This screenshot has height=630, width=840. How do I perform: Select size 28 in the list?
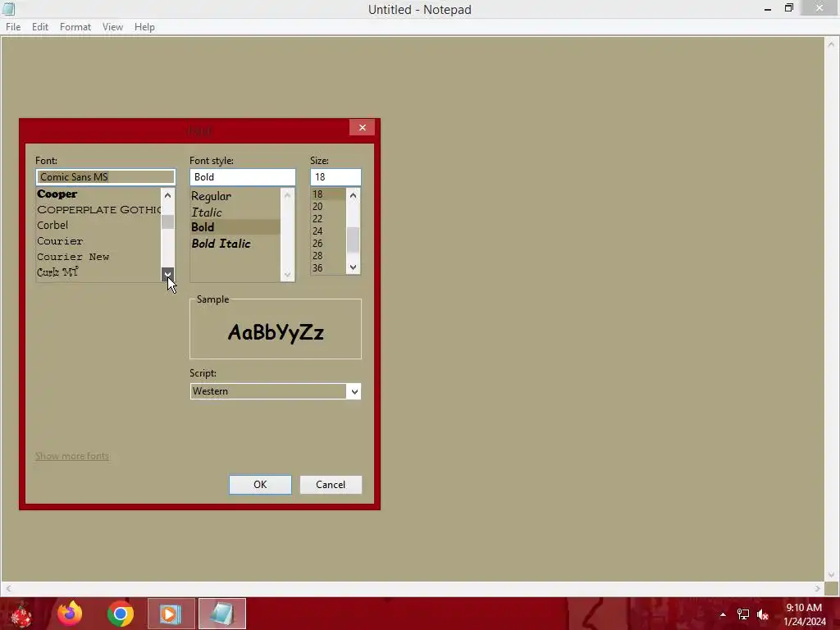328,256
